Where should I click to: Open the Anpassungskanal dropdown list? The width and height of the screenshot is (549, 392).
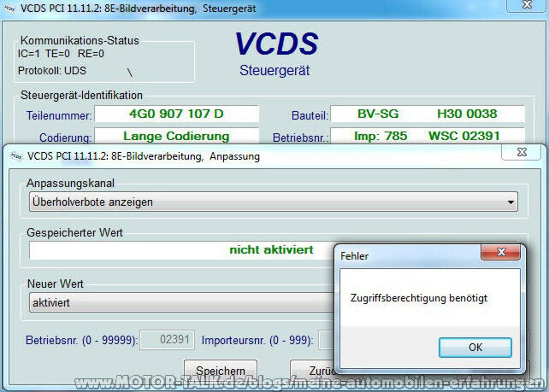273,202
